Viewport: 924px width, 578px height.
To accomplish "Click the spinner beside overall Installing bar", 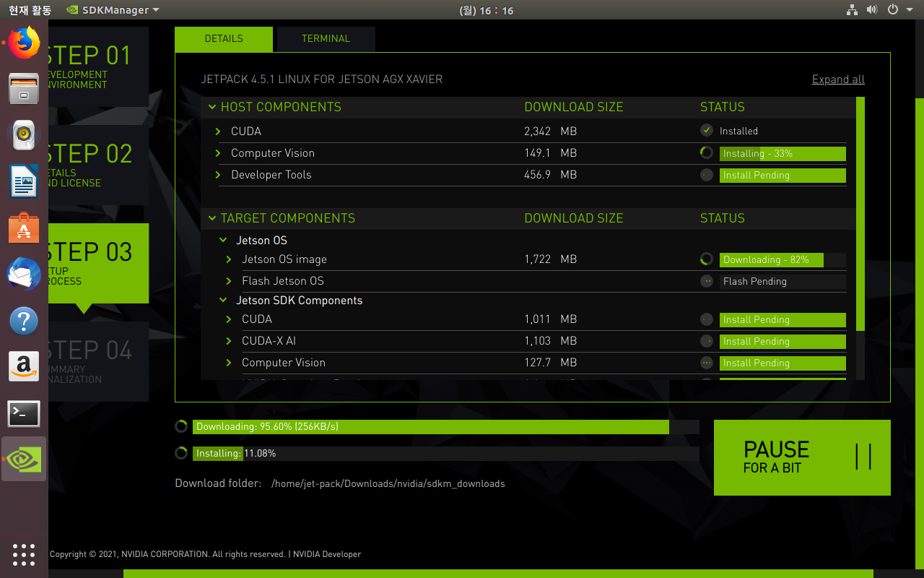I will 181,453.
